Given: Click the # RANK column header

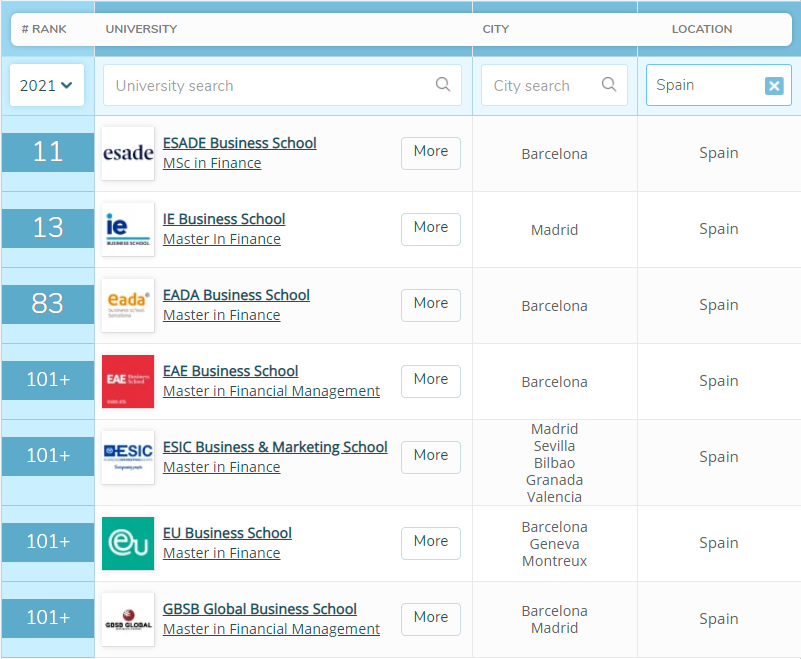Looking at the screenshot, I should pyautogui.click(x=44, y=29).
